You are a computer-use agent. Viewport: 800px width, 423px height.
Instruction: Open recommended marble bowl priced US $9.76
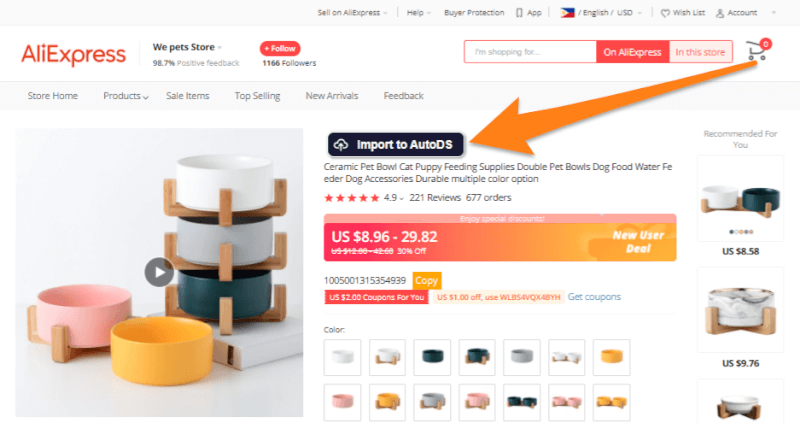740,310
